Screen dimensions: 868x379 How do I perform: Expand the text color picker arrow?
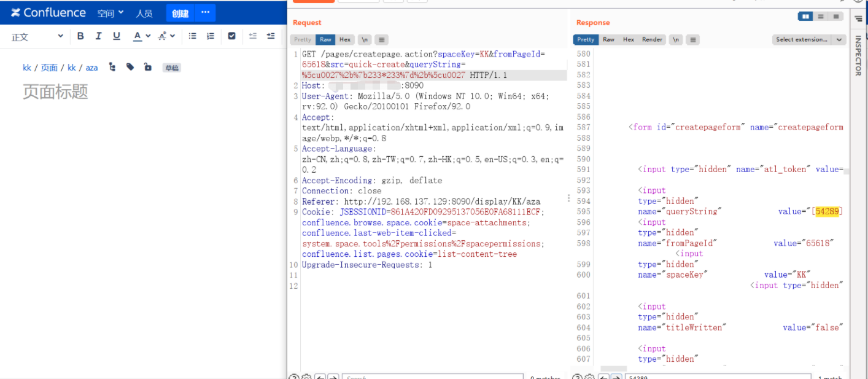tap(148, 36)
